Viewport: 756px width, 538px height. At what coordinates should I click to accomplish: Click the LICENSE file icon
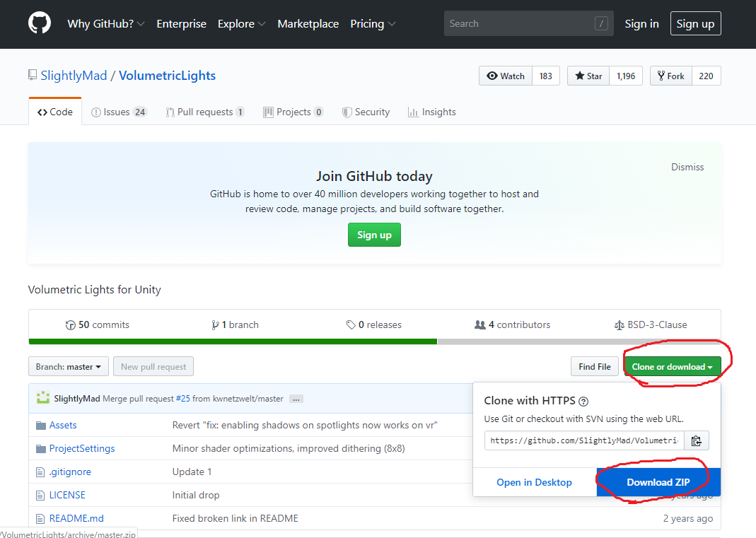tap(40, 496)
